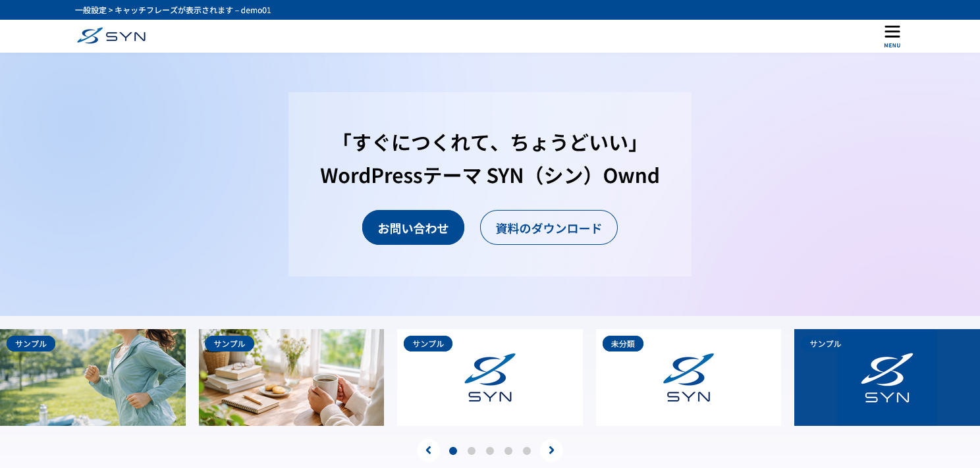Open 資料のダウンロード
The image size is (980, 468).
click(x=549, y=227)
